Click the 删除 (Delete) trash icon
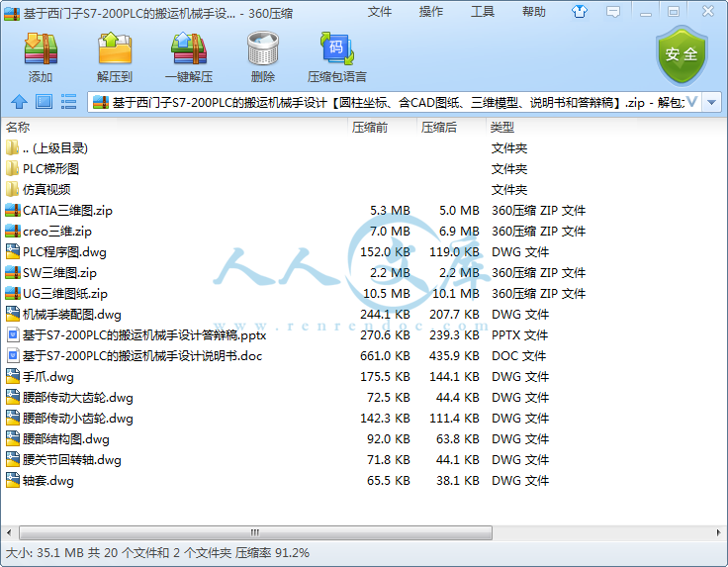 (263, 56)
